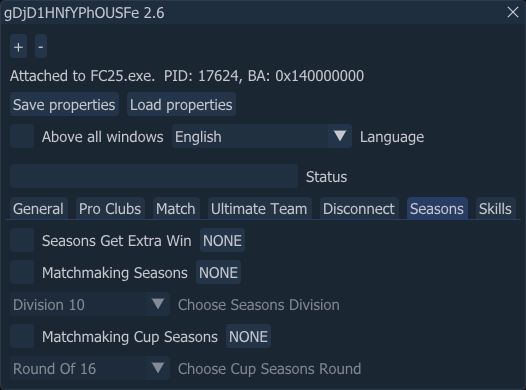
Task: Click the Load properties button
Action: 181,104
